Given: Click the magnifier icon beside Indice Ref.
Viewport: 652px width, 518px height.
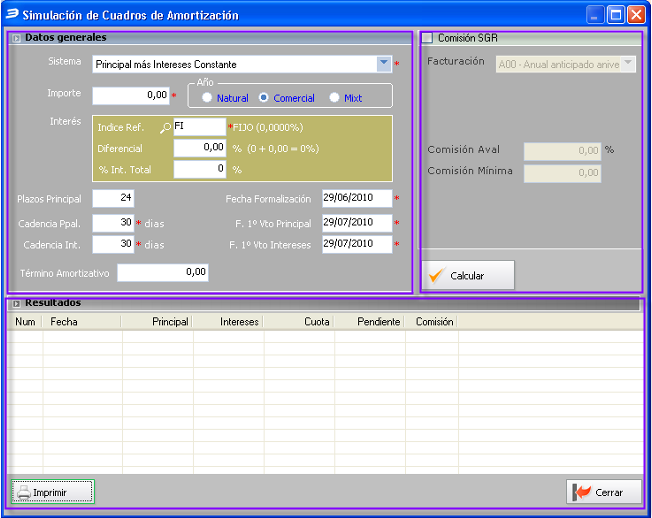Looking at the screenshot, I should [165, 128].
